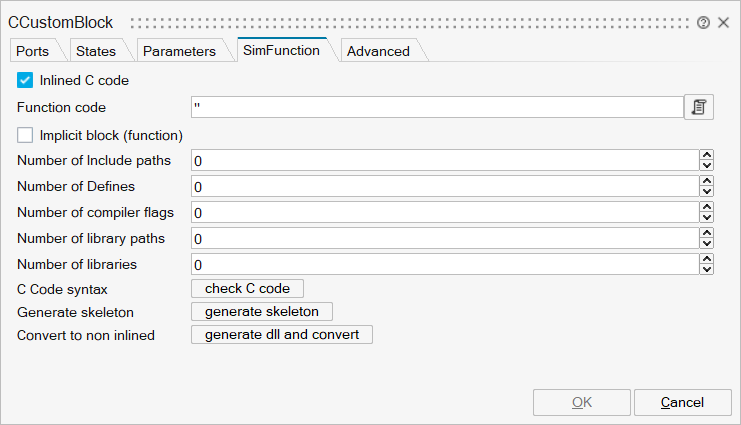The height and width of the screenshot is (425, 741).
Task: Go to the Parameters tab
Action: point(179,51)
